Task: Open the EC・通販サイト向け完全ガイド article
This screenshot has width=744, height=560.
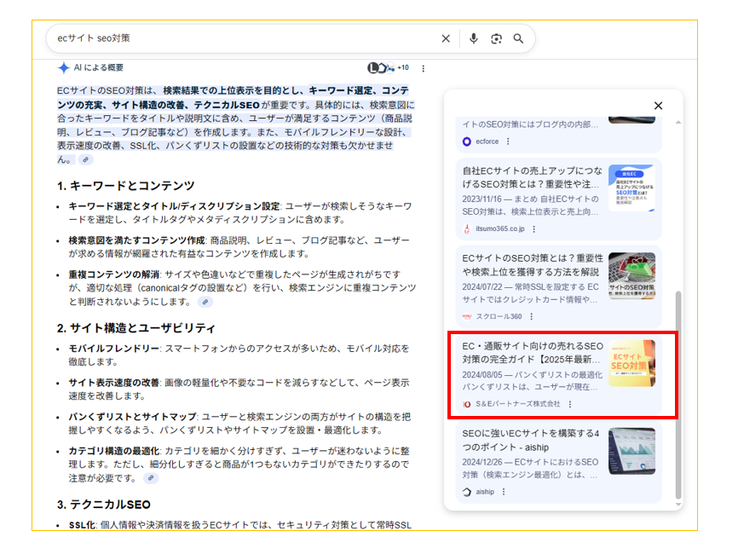Action: (532, 354)
